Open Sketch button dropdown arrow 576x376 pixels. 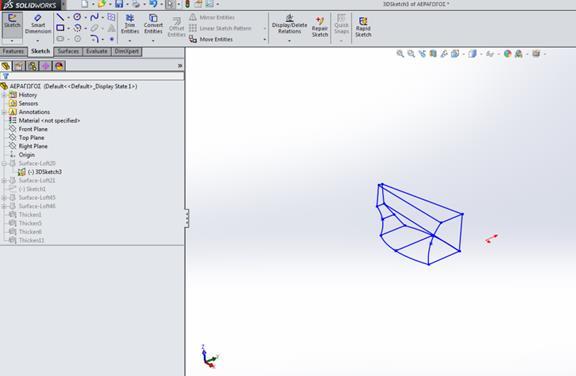[12, 40]
